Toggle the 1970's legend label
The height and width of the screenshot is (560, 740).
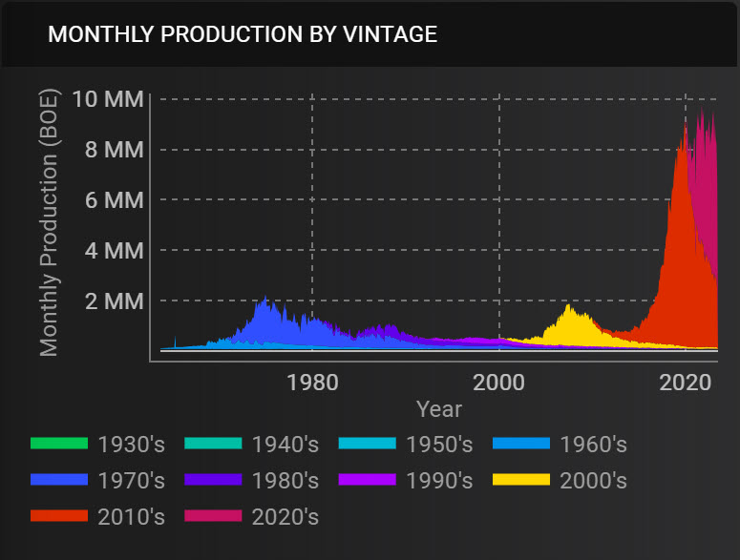point(131,481)
